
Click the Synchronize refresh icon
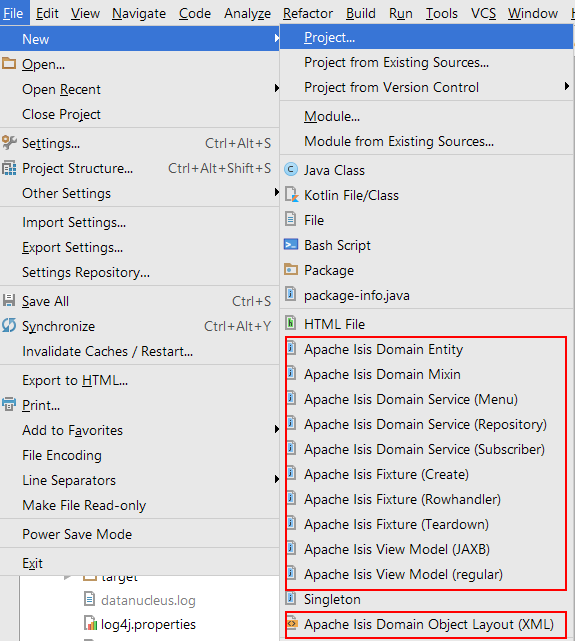pyautogui.click(x=9, y=326)
